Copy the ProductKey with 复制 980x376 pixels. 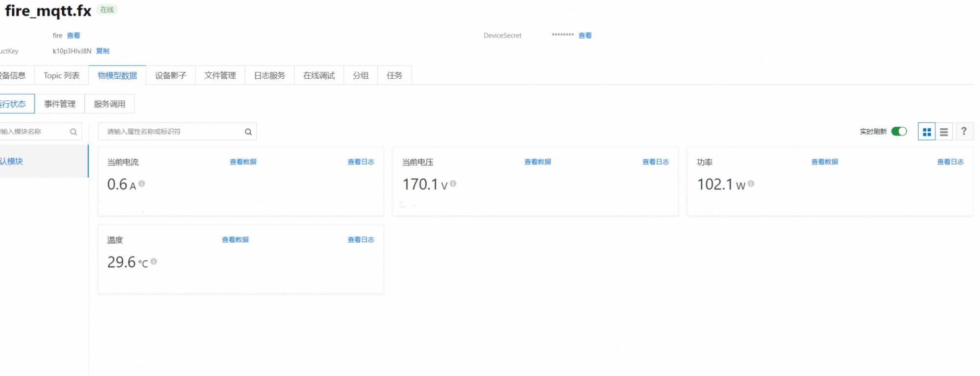point(103,51)
